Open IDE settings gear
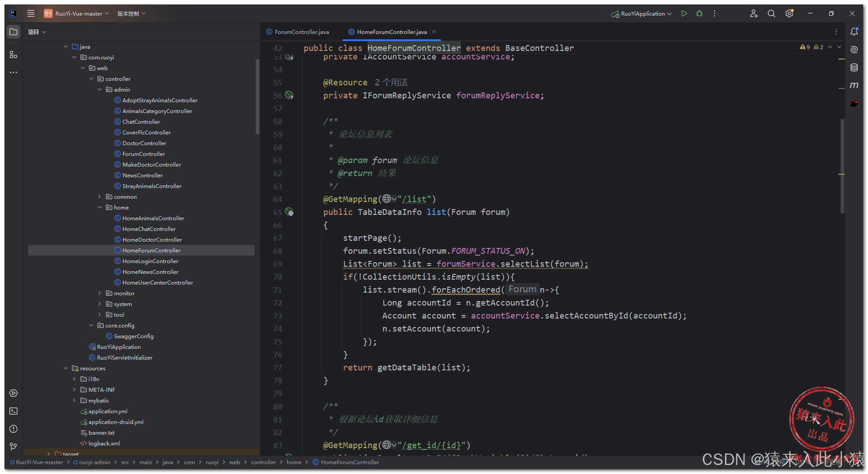 point(789,13)
